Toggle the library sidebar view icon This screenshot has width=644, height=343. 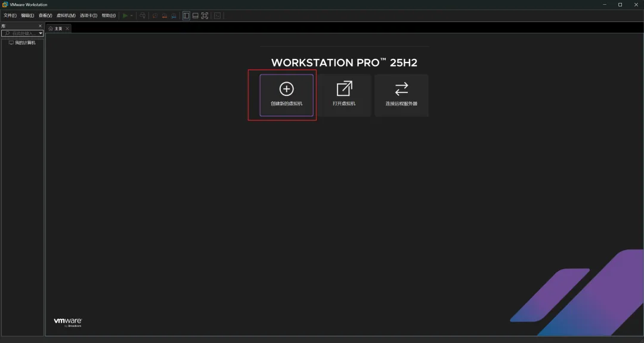click(x=186, y=15)
